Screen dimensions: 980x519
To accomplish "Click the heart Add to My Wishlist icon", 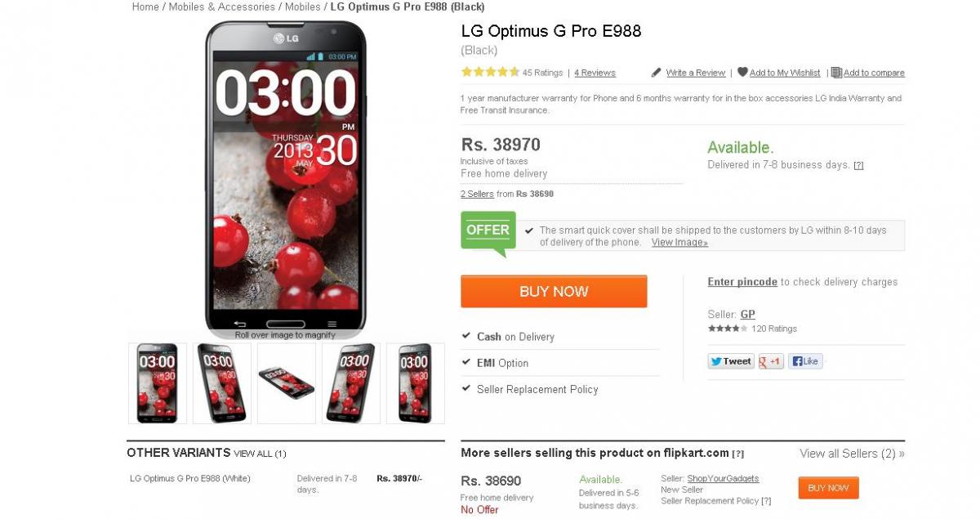I will tap(742, 72).
